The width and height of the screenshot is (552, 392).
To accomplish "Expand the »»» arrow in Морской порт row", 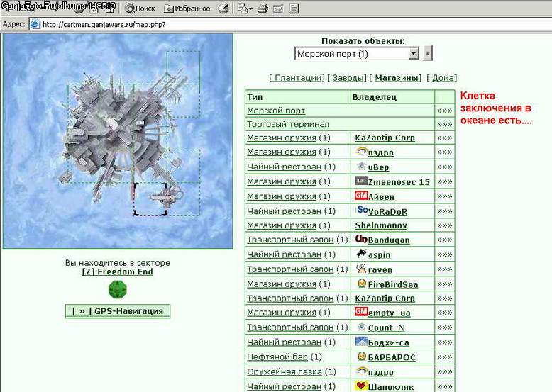I will [x=445, y=111].
